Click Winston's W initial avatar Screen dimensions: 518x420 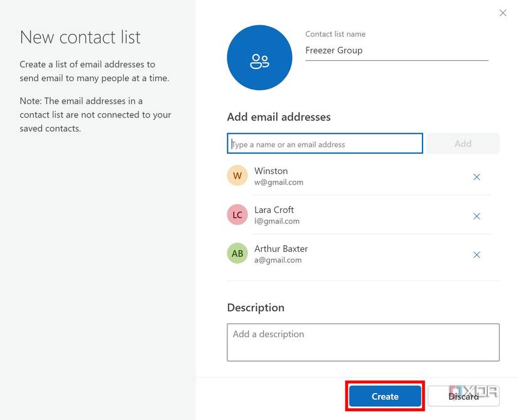(237, 176)
